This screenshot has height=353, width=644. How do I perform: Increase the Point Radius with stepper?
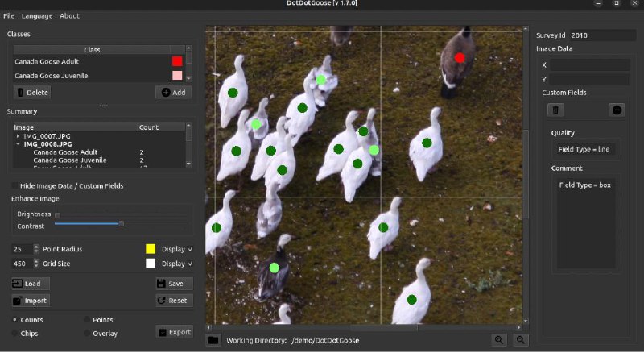36,247
